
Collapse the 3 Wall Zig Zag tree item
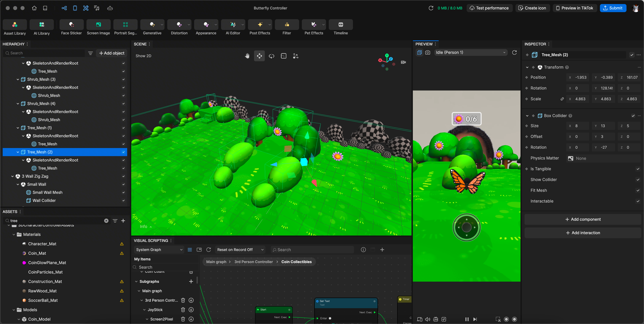pos(12,176)
